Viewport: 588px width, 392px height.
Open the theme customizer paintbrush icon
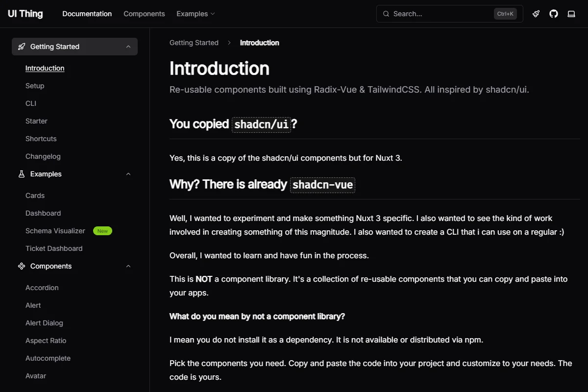click(x=536, y=14)
